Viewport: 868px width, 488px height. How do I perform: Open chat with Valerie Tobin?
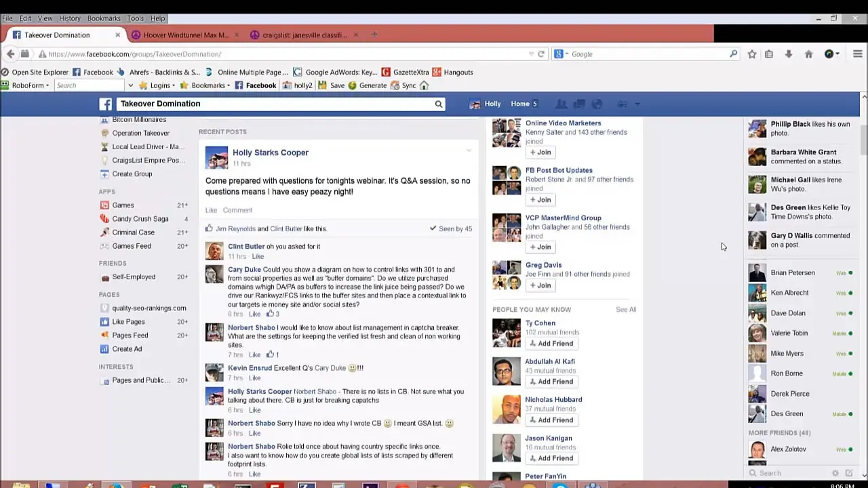(801, 333)
